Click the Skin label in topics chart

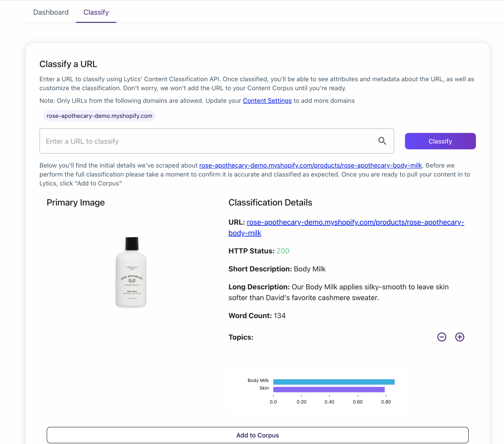point(264,388)
